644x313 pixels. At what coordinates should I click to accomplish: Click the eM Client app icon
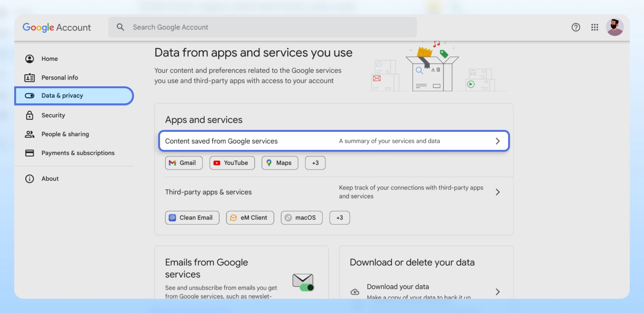point(233,218)
